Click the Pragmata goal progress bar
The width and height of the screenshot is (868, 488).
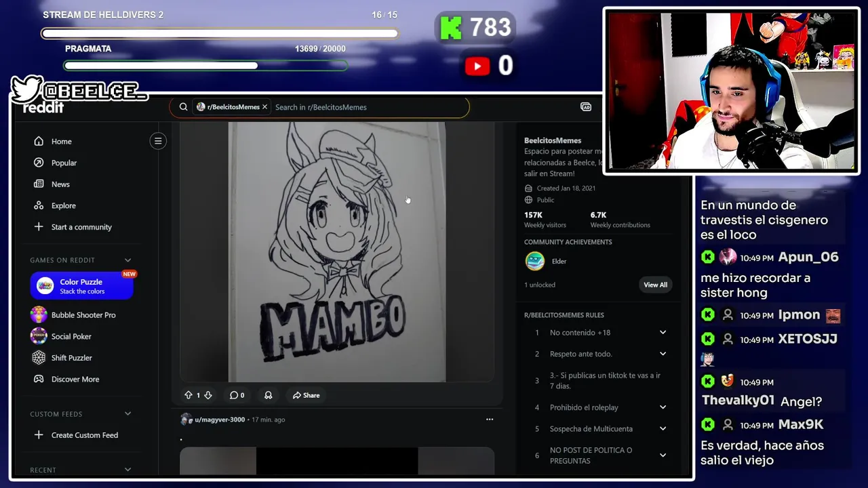205,66
